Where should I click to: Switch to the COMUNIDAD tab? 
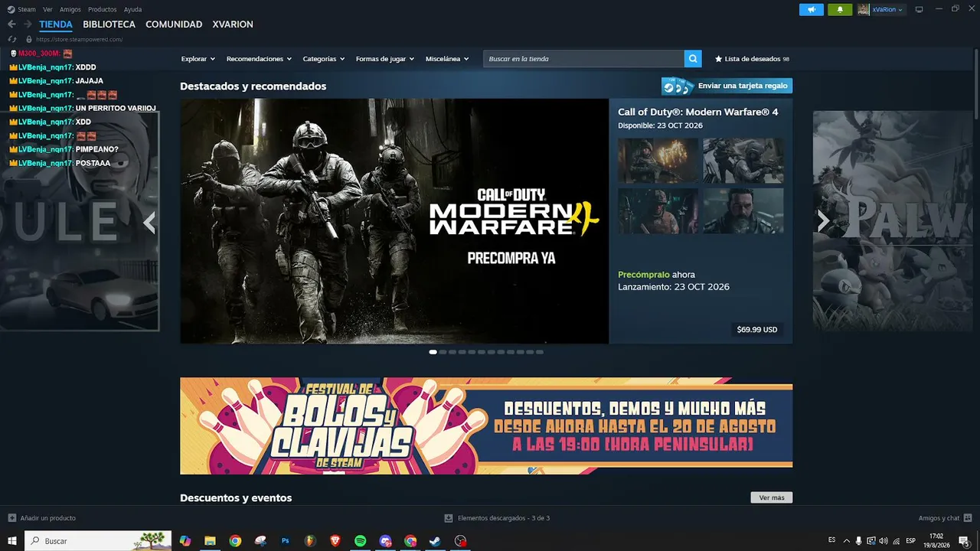[174, 24]
